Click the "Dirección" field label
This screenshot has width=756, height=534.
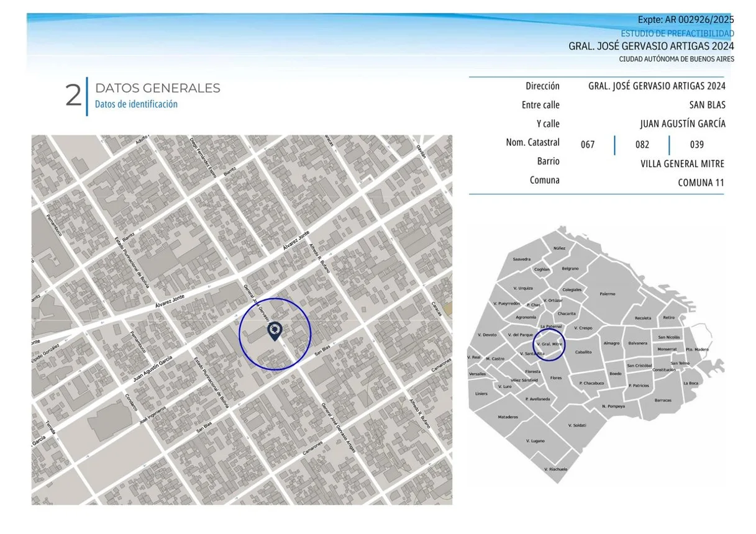coord(542,86)
